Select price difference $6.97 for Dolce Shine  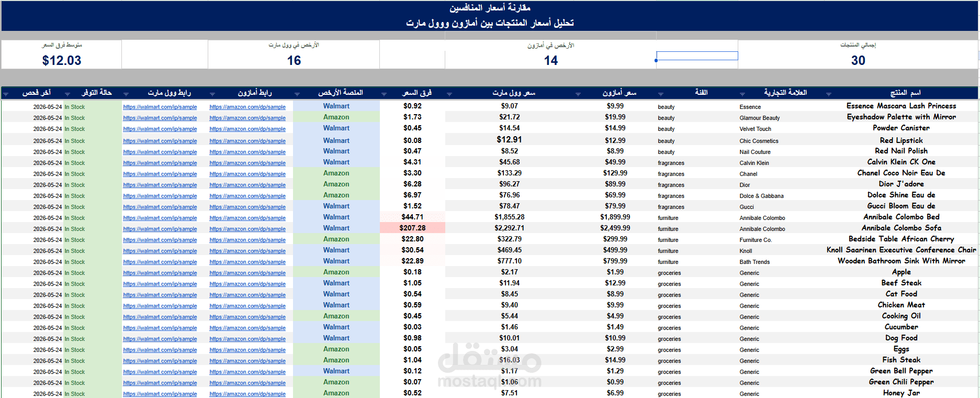pos(412,195)
